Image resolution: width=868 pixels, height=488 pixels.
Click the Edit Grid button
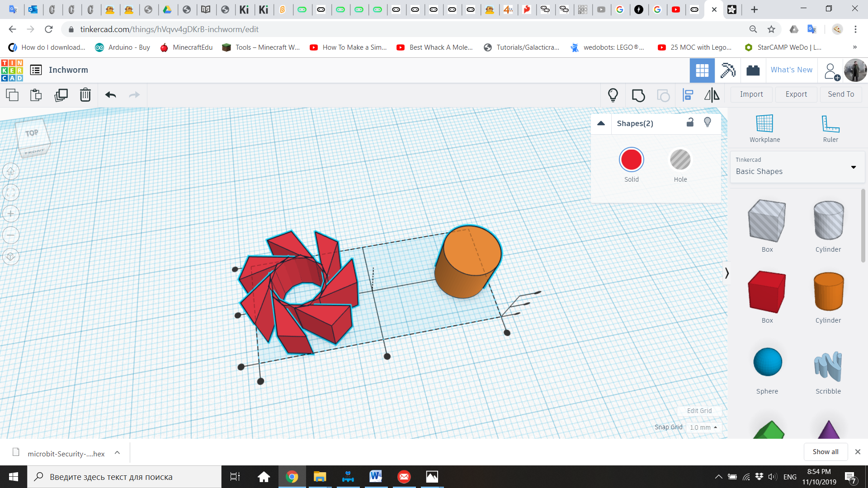699,411
